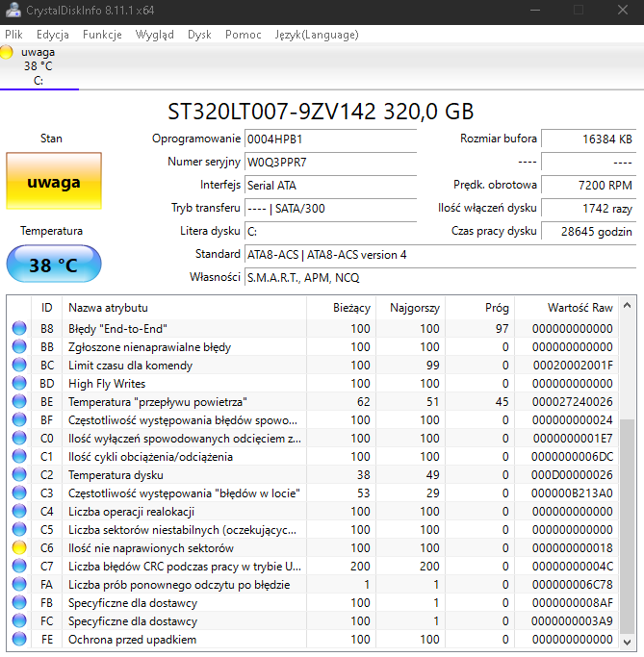
Task: Select the 'Ilość nie naprawionych sektorów' row
Action: click(x=313, y=547)
